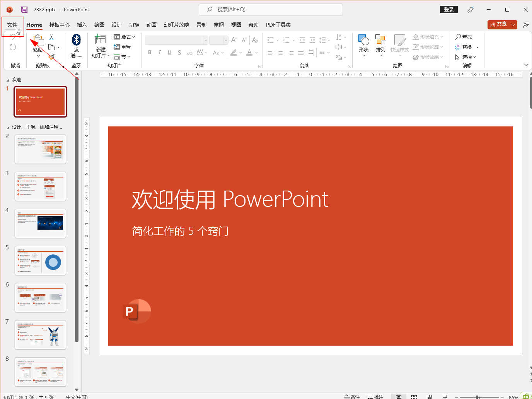Click the Cut scissors icon
532x399 pixels.
tap(51, 38)
